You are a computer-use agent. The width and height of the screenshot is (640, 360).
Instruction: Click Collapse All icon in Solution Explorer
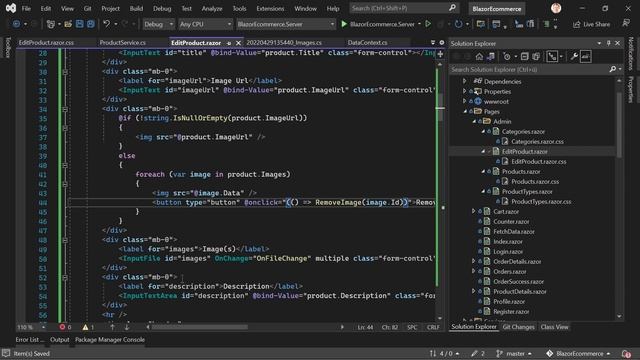pyautogui.click(x=524, y=56)
